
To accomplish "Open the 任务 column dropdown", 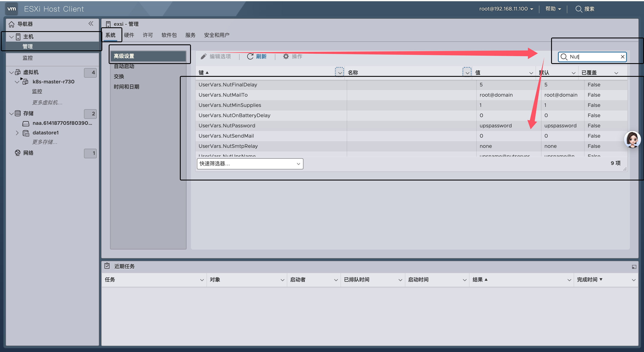I will (202, 280).
